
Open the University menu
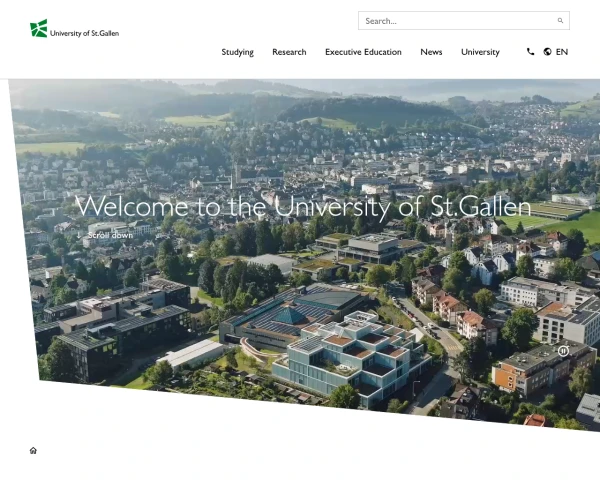(x=480, y=52)
